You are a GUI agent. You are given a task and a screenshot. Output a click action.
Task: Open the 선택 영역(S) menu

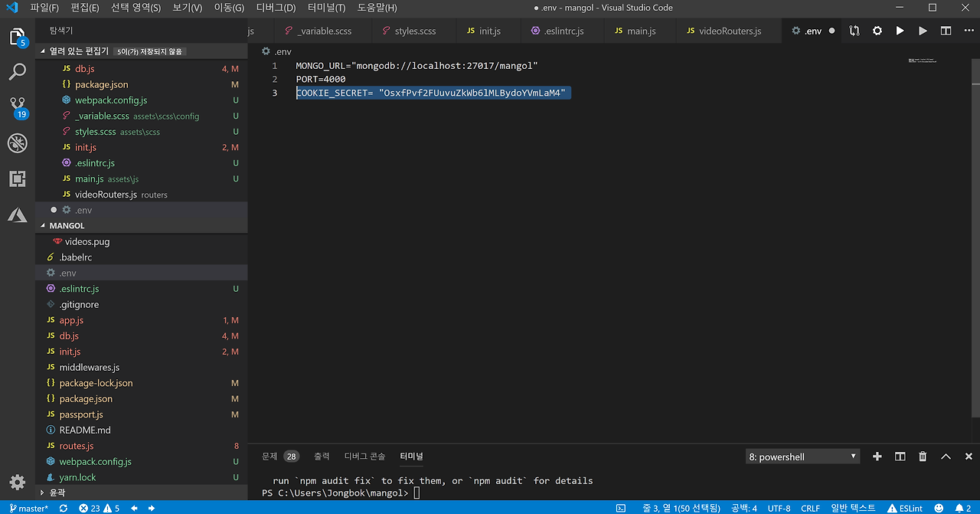[136, 8]
